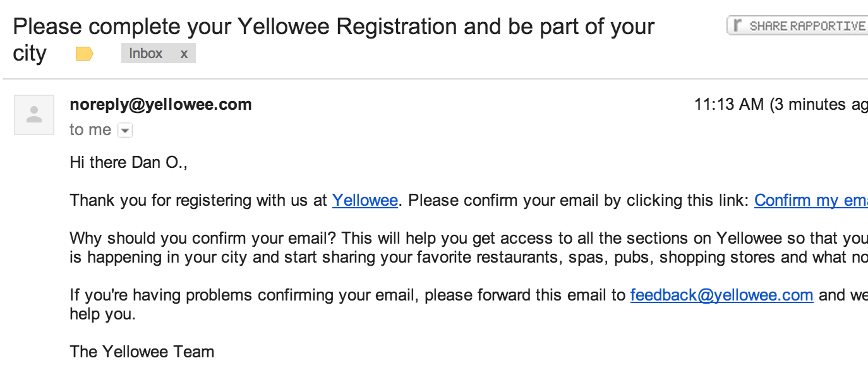This screenshot has width=868, height=375.
Task: Follow the 'Confirm my email' link
Action: point(810,201)
